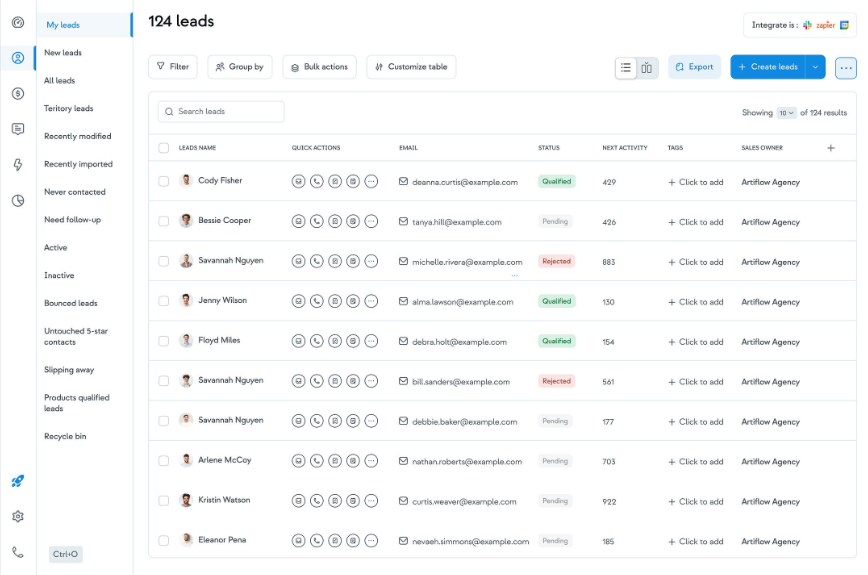Switch to column board view icon
The height and width of the screenshot is (575, 868).
647,68
